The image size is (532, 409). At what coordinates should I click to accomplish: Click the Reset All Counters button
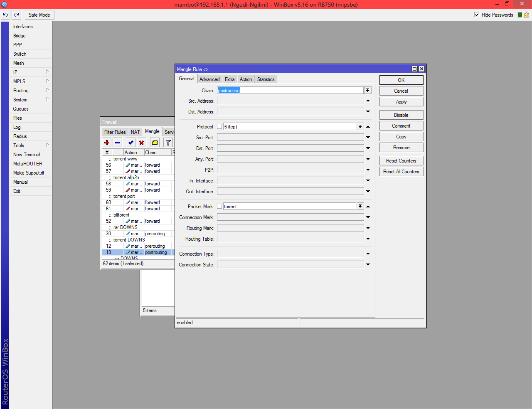coord(401,172)
